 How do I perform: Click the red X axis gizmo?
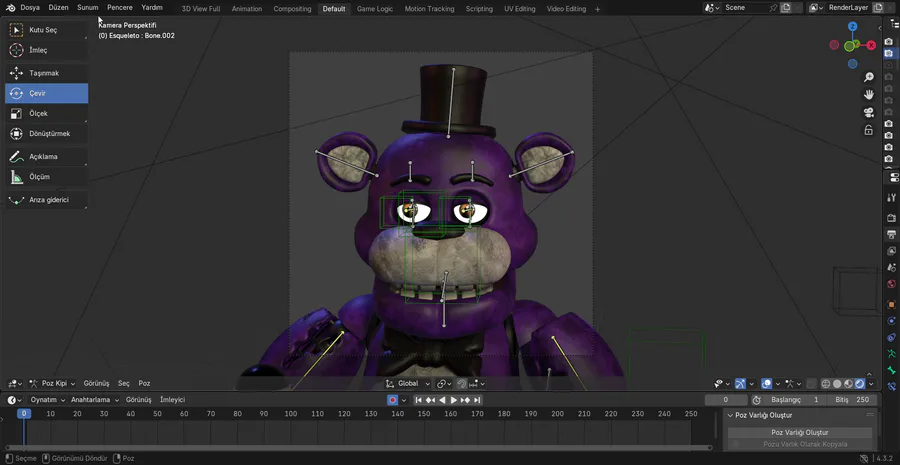[x=871, y=45]
